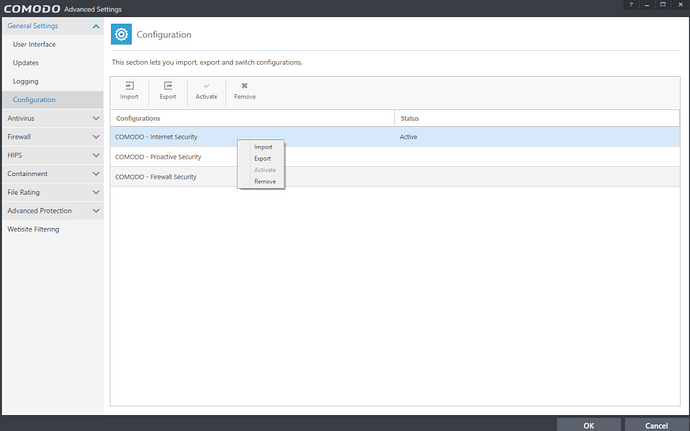Expand the Firewall section chevron

96,137
